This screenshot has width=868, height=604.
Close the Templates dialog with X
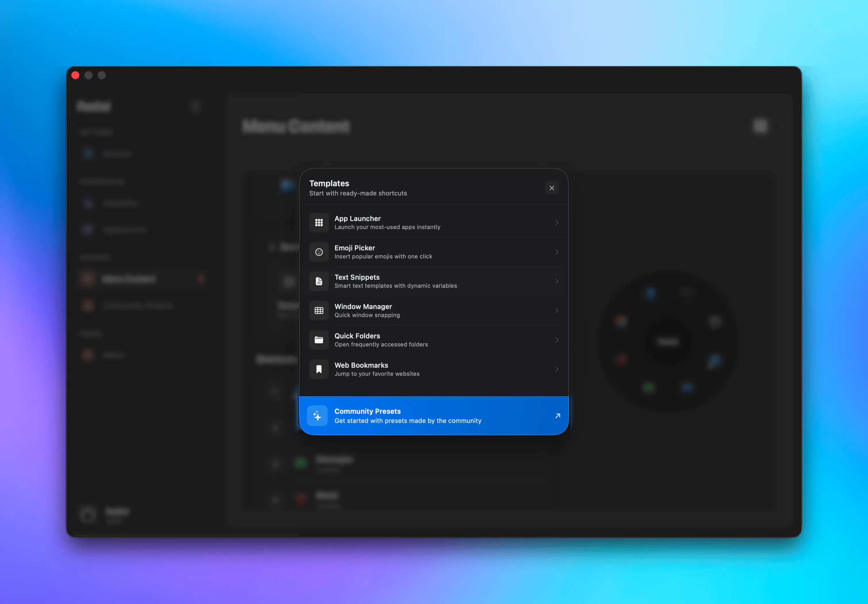pyautogui.click(x=552, y=188)
